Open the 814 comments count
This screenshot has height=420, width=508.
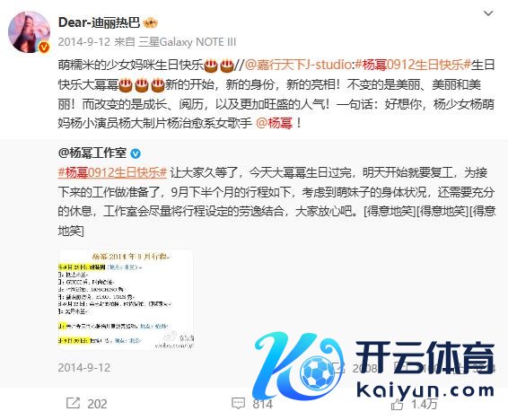tap(263, 404)
